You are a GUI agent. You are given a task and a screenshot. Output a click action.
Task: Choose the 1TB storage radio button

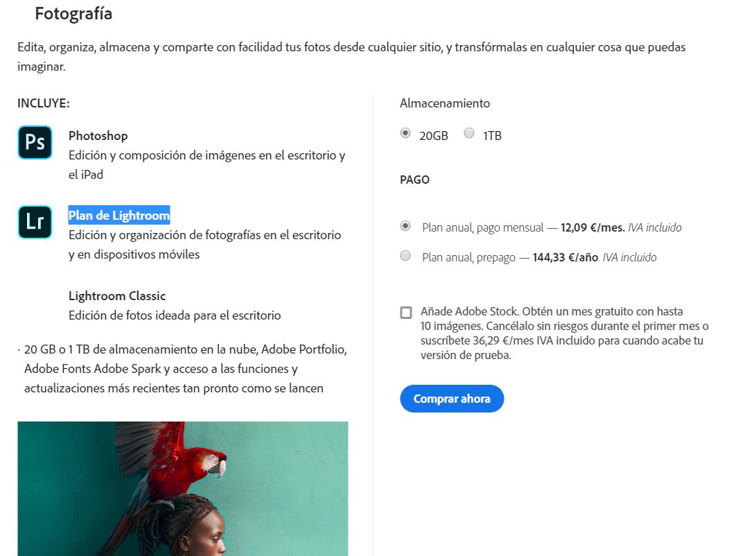(469, 133)
